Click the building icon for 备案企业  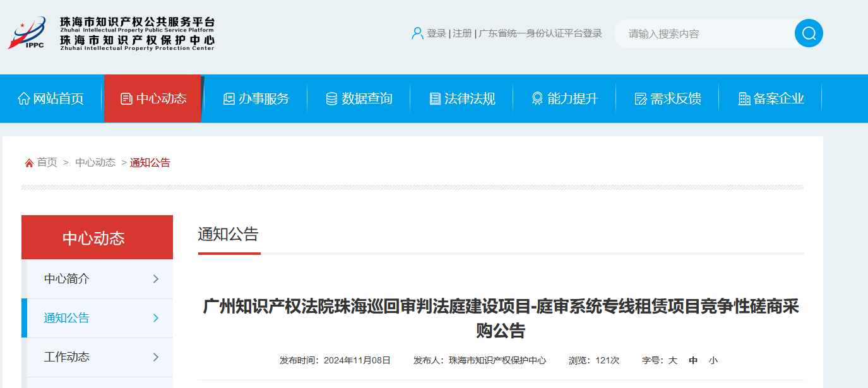(x=744, y=99)
